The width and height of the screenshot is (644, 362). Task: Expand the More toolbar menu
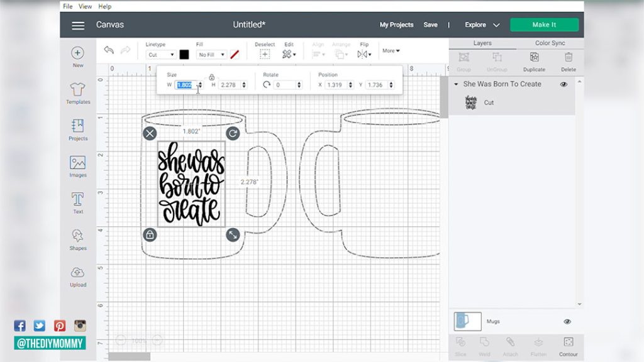click(x=391, y=50)
